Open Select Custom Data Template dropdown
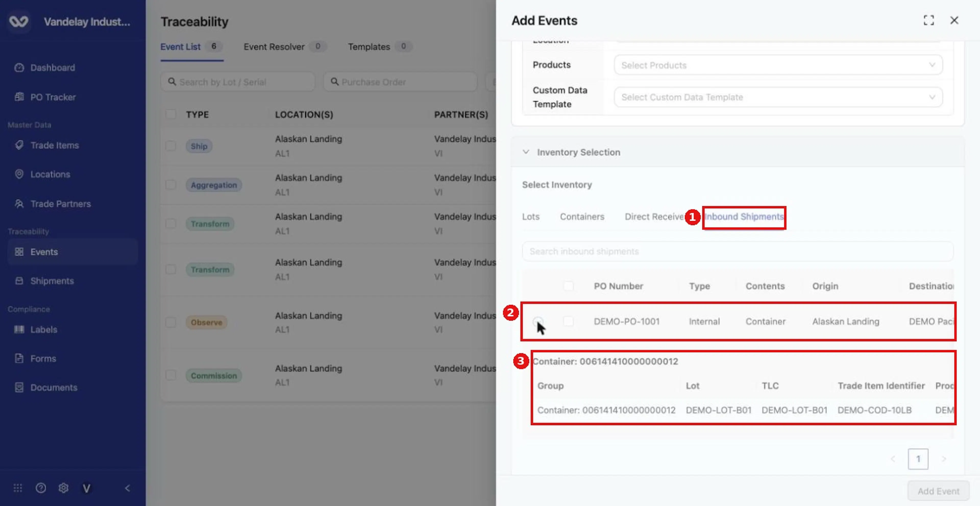The width and height of the screenshot is (980, 506). point(778,97)
